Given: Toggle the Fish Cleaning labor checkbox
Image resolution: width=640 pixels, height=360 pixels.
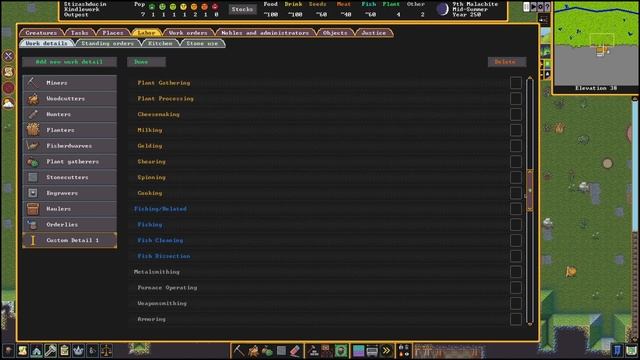Looking at the screenshot, I should 516,240.
